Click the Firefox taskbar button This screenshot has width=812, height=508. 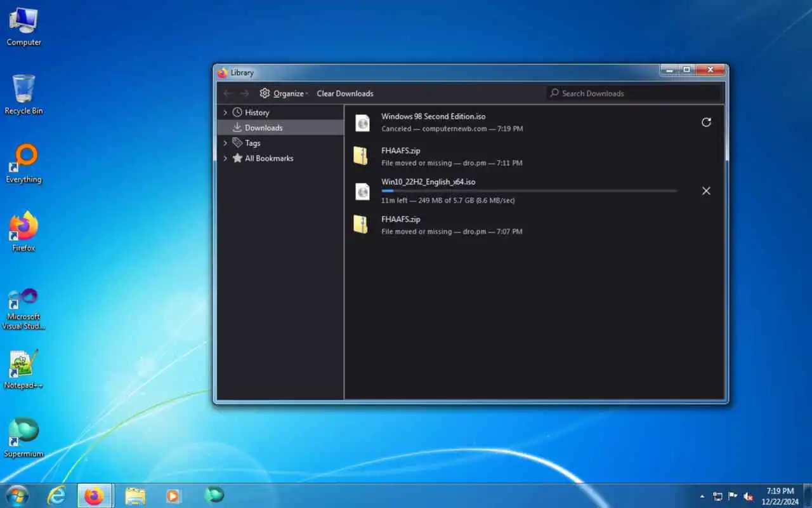click(95, 495)
